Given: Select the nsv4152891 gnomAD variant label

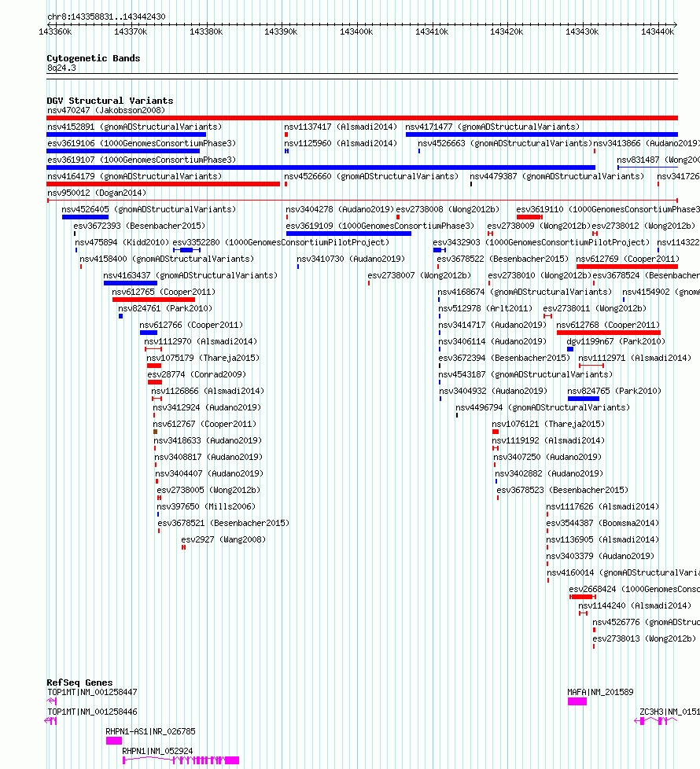Looking at the screenshot, I should (134, 127).
